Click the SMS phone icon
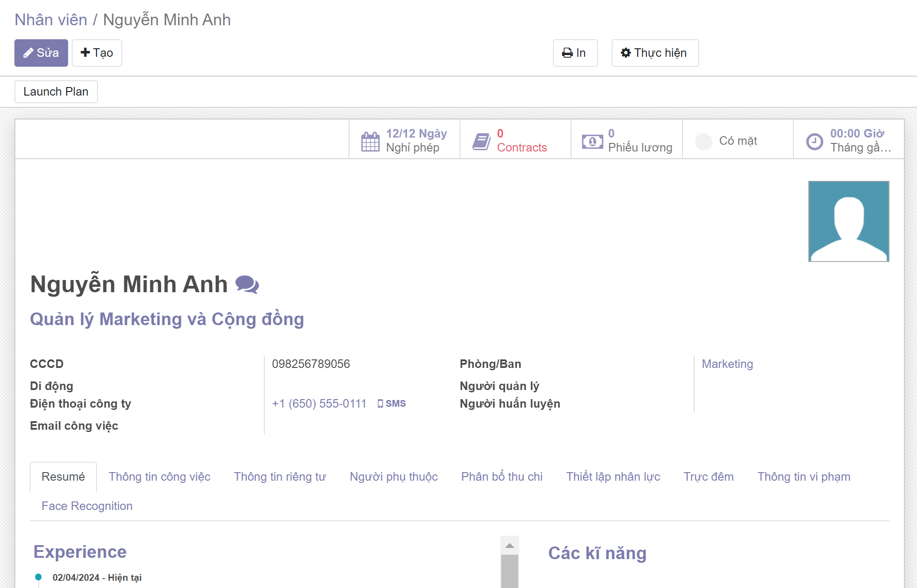Viewport: 917px width, 588px height. pos(380,404)
